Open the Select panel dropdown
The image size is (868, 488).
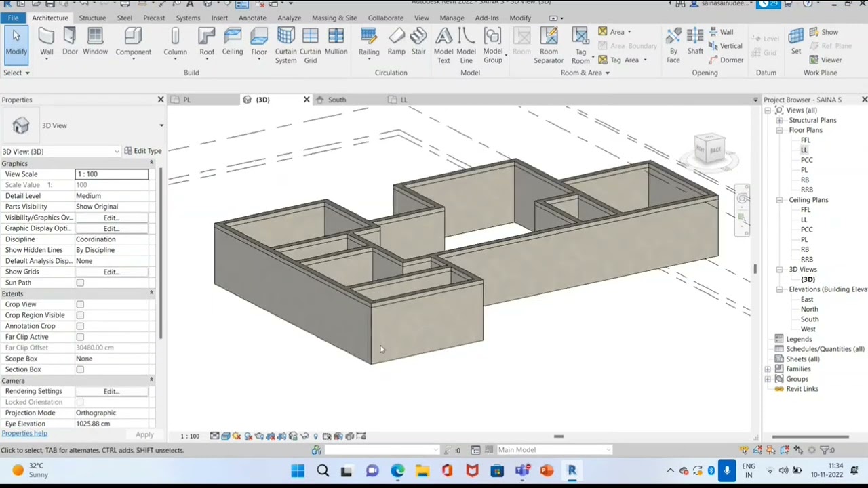click(x=16, y=73)
